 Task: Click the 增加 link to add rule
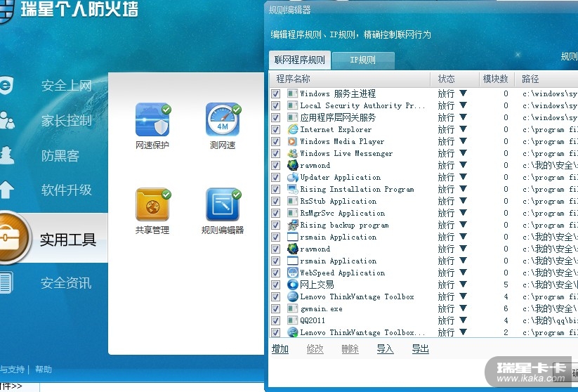[x=280, y=349]
